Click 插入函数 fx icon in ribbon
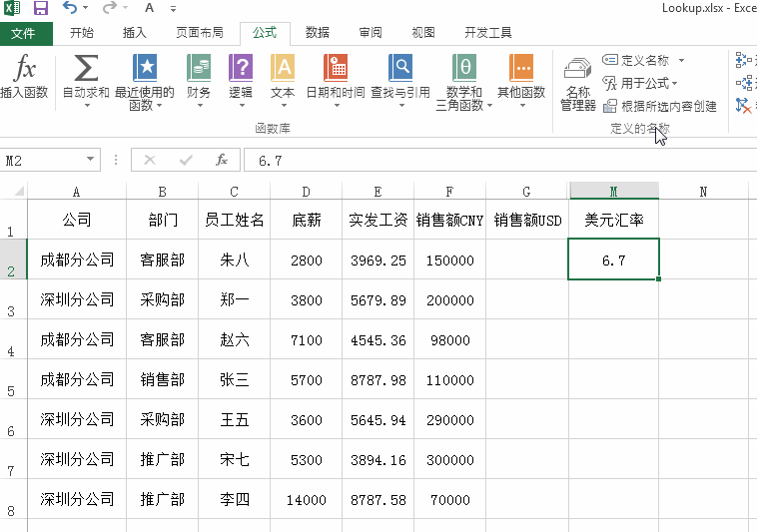This screenshot has height=532, width=757. coord(24,68)
